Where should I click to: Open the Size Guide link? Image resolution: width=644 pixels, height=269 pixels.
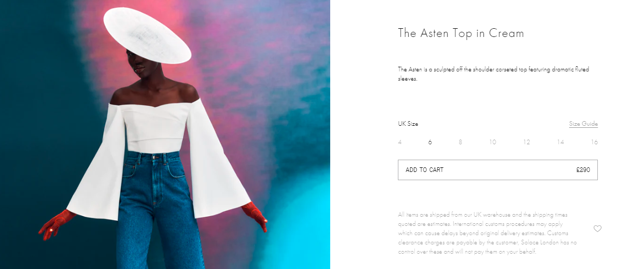click(583, 124)
